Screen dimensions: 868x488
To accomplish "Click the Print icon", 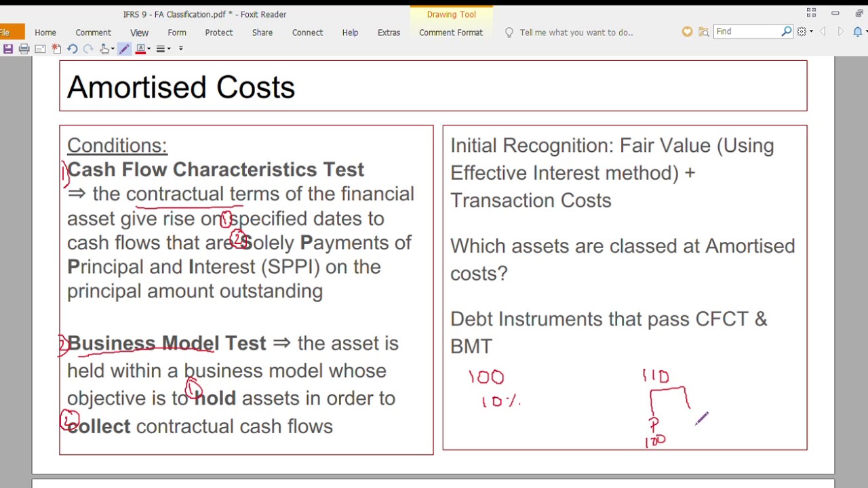I will tap(24, 49).
